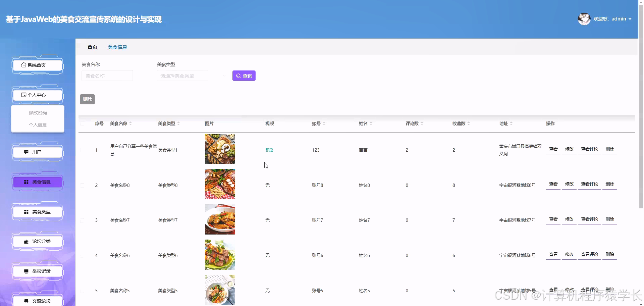
Task: Click 删除 for row 1
Action: [610, 149]
